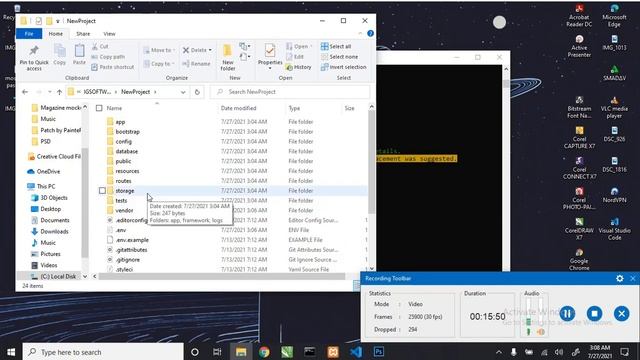The image size is (640, 360).
Task: Open Downloads in navigation pane
Action: pos(54,231)
